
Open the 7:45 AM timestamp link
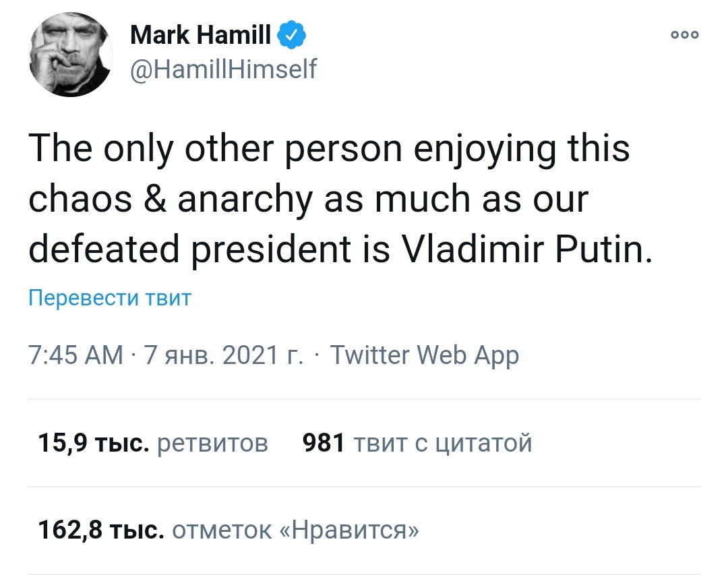click(75, 355)
